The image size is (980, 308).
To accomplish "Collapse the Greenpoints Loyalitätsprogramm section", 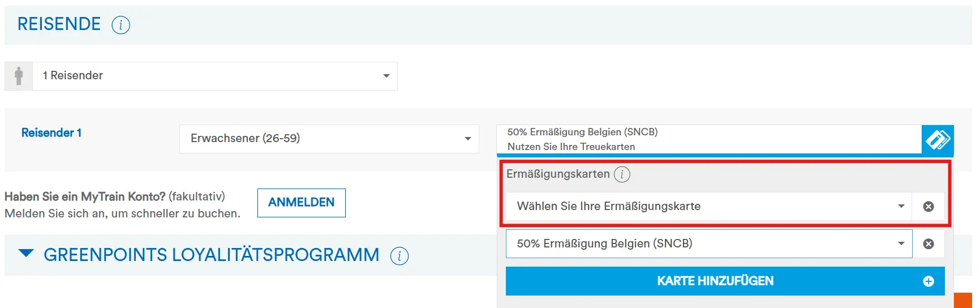I will (x=26, y=254).
